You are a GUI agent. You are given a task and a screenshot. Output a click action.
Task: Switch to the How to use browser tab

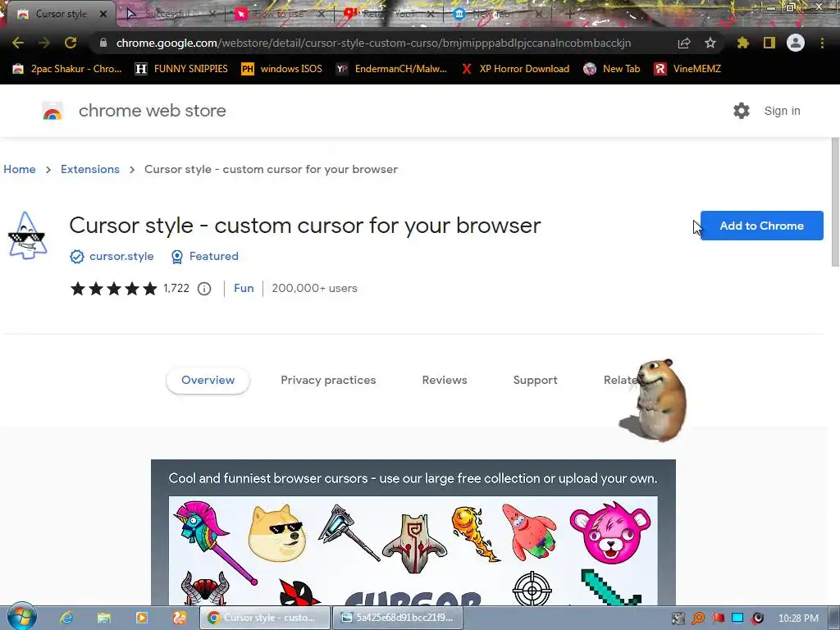tap(279, 14)
